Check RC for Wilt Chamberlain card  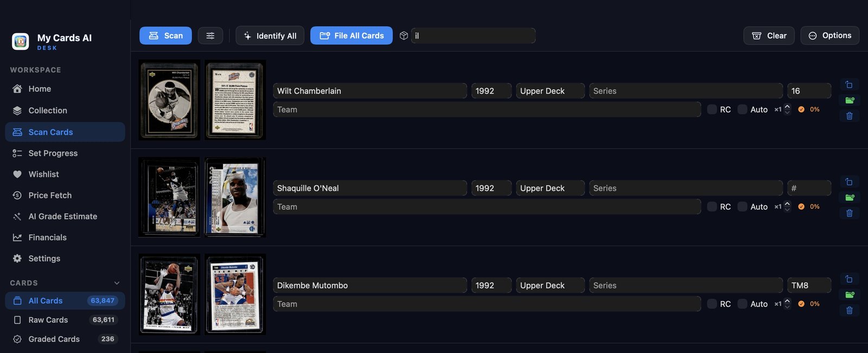click(712, 110)
